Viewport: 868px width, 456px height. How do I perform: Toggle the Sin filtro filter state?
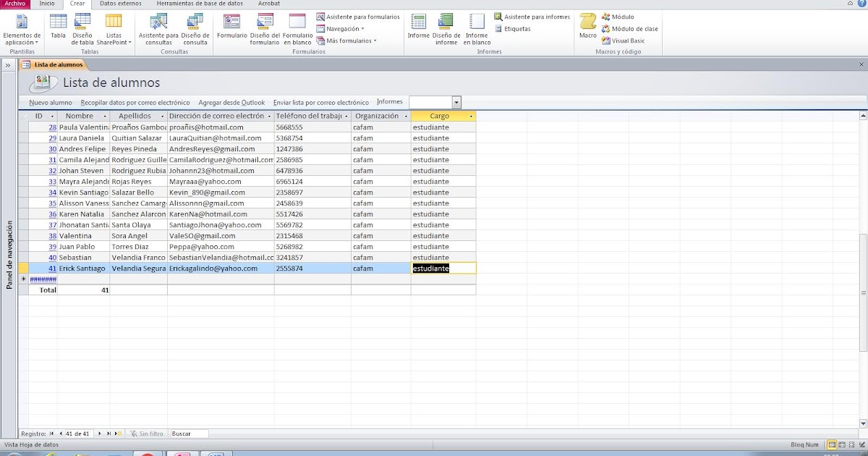tap(147, 433)
